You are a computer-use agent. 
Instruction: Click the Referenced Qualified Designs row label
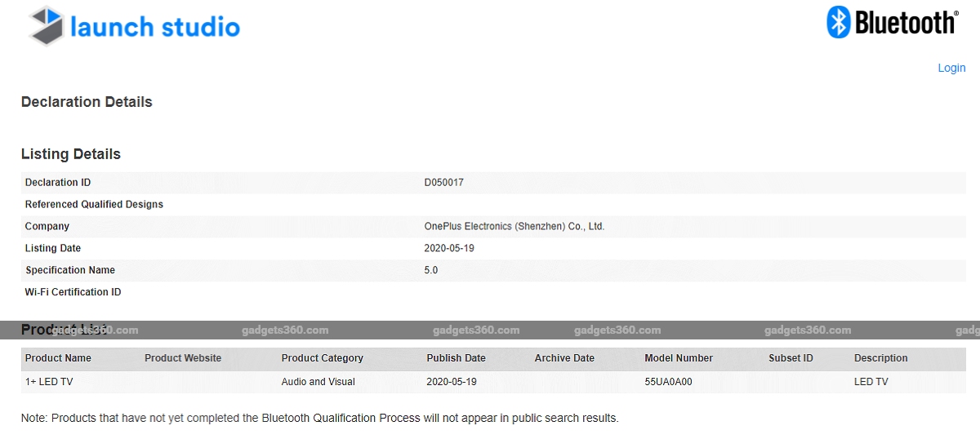coord(94,205)
